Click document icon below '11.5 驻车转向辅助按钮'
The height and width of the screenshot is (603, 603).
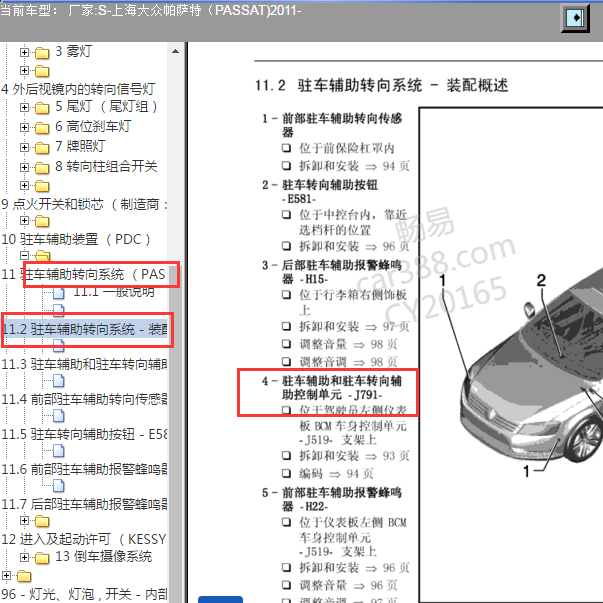pyautogui.click(x=58, y=451)
